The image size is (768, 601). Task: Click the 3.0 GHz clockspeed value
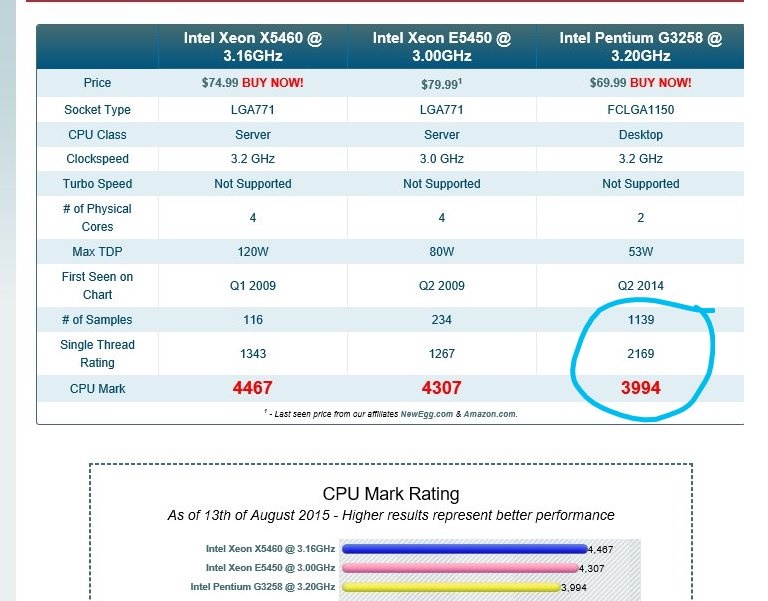pyautogui.click(x=442, y=159)
